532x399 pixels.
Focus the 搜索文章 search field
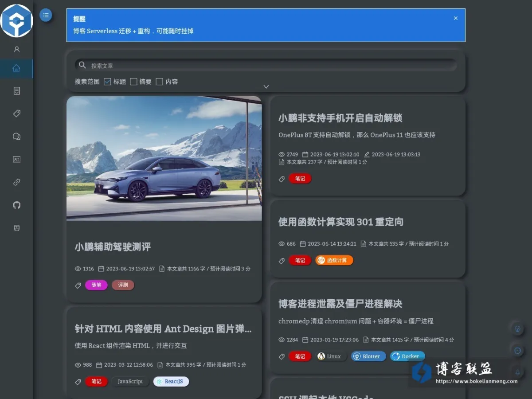click(x=266, y=65)
